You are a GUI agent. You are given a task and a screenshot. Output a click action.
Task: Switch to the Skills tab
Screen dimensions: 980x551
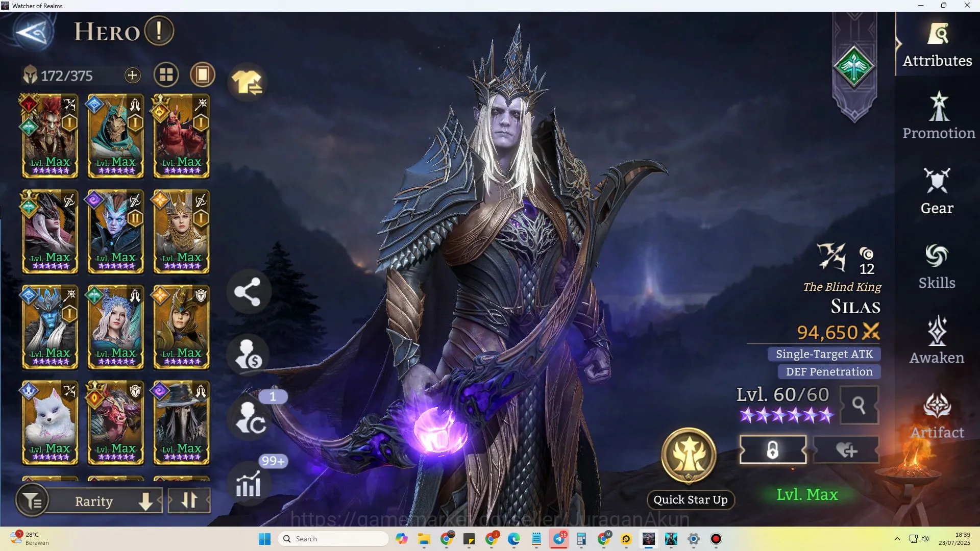coord(937,266)
